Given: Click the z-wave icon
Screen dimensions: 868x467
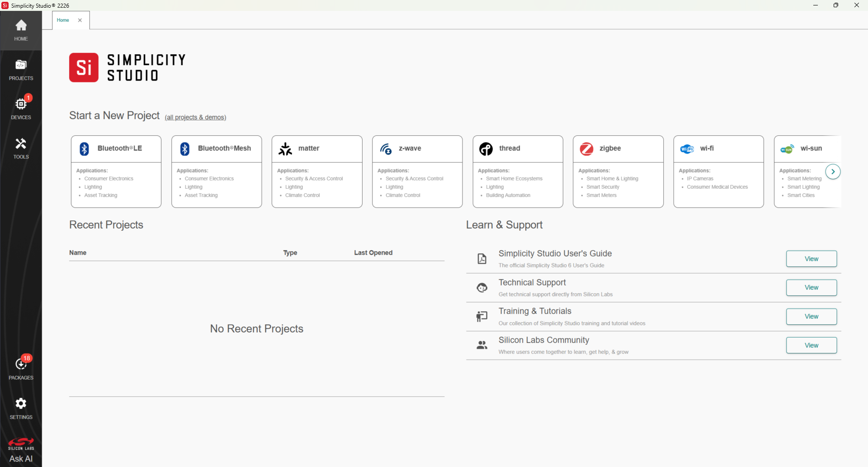Looking at the screenshot, I should (386, 149).
